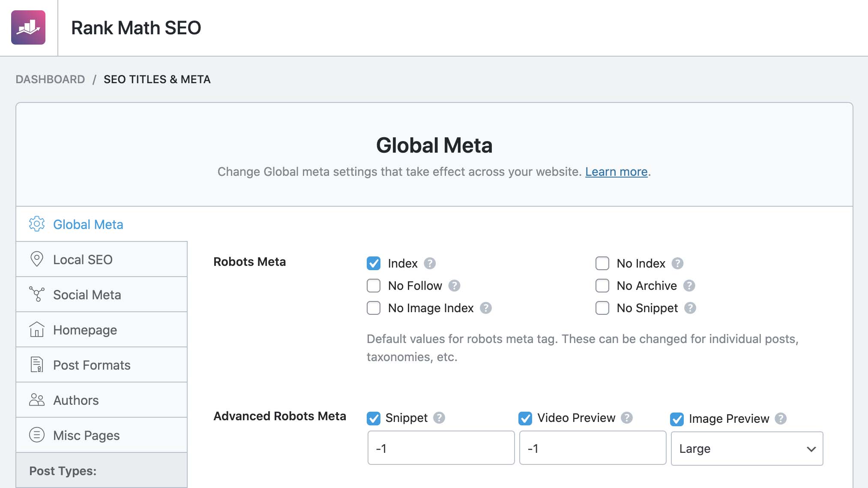Click the Global Meta page heading
This screenshot has height=488, width=868.
tap(434, 145)
